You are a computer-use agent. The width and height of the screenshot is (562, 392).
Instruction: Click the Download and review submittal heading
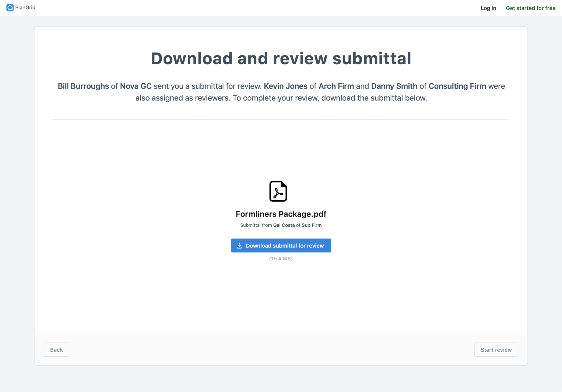tap(281, 58)
